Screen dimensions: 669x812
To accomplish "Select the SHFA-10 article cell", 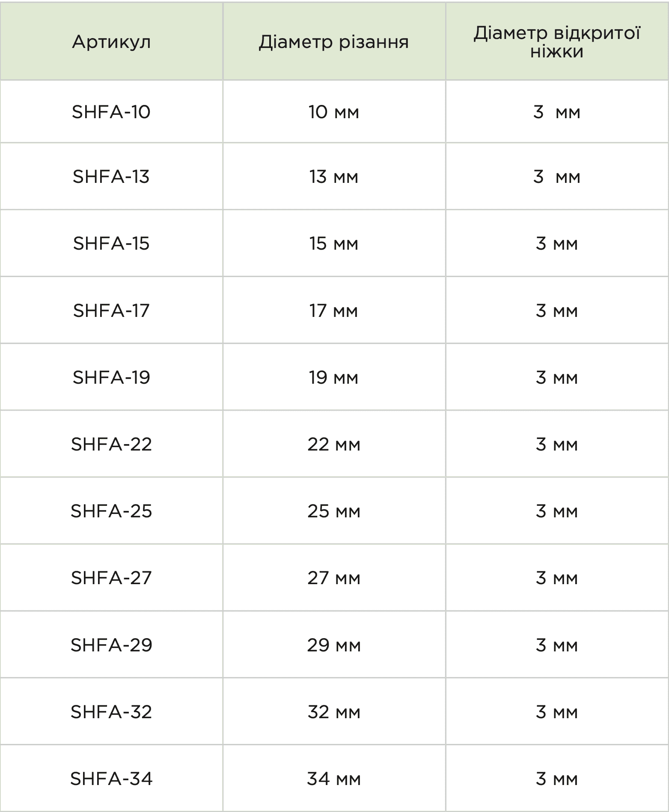I will [111, 112].
